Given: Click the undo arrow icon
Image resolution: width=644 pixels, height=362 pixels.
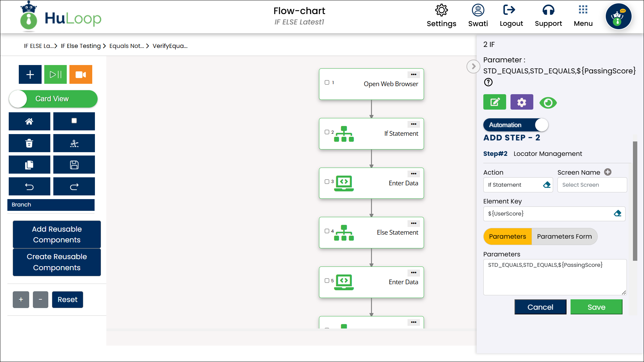Looking at the screenshot, I should click(x=29, y=187).
